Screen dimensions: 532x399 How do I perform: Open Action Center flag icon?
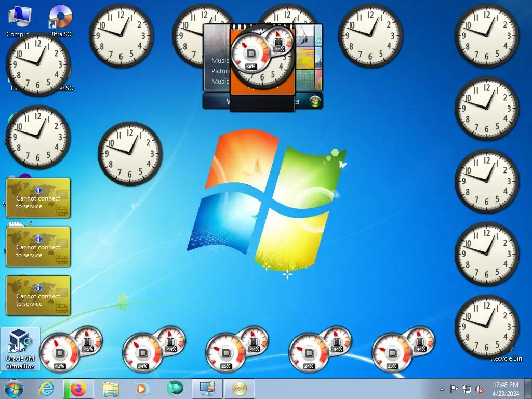tap(454, 389)
